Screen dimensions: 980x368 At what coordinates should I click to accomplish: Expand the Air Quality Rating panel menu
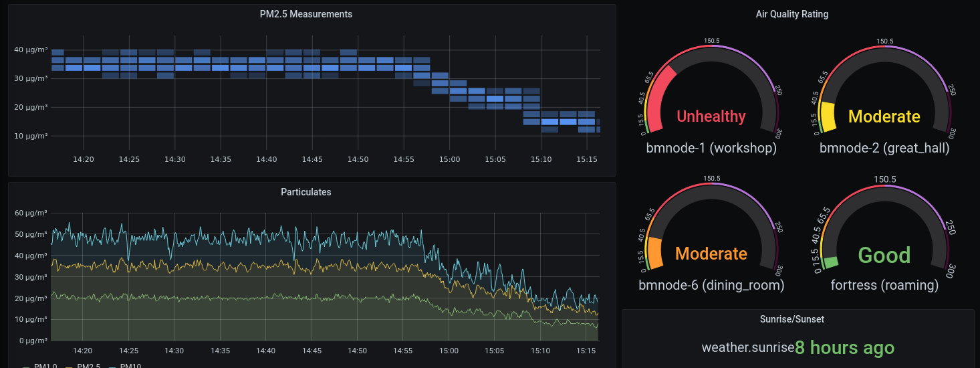pos(791,14)
